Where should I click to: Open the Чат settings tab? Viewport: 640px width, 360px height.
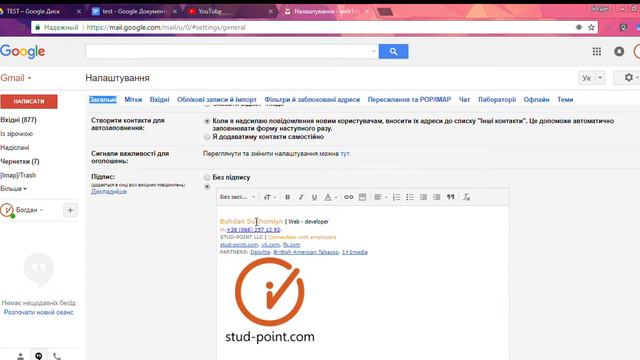point(464,100)
